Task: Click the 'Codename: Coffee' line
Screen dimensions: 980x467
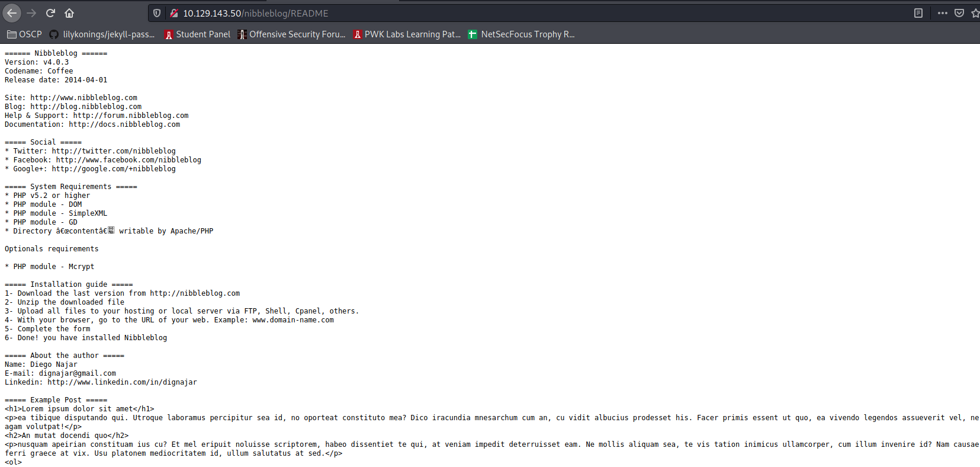Action: 39,71
